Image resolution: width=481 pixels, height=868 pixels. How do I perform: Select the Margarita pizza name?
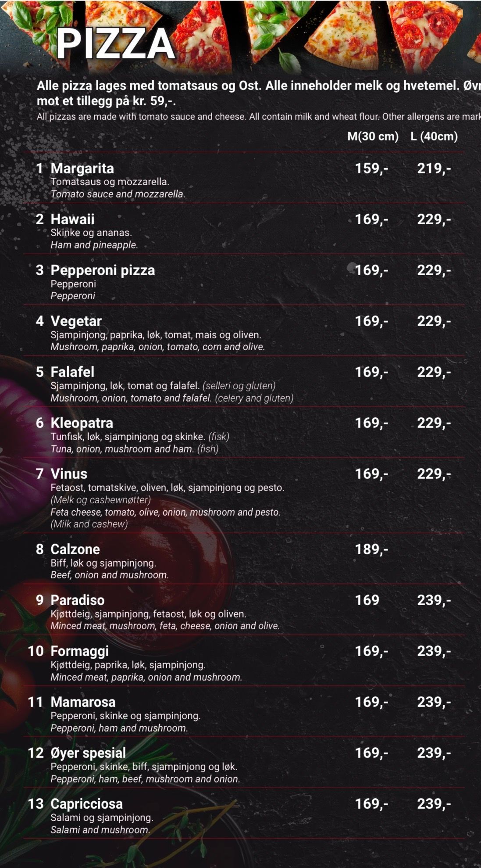coord(82,168)
